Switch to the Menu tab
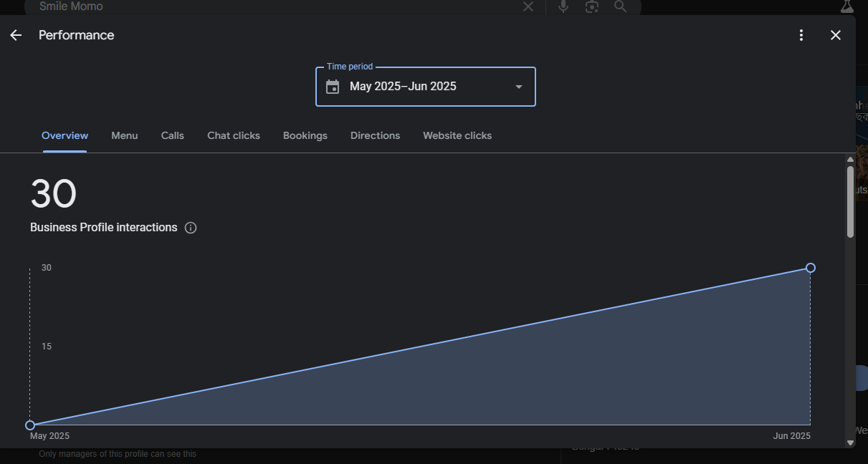The height and width of the screenshot is (464, 868). [124, 135]
